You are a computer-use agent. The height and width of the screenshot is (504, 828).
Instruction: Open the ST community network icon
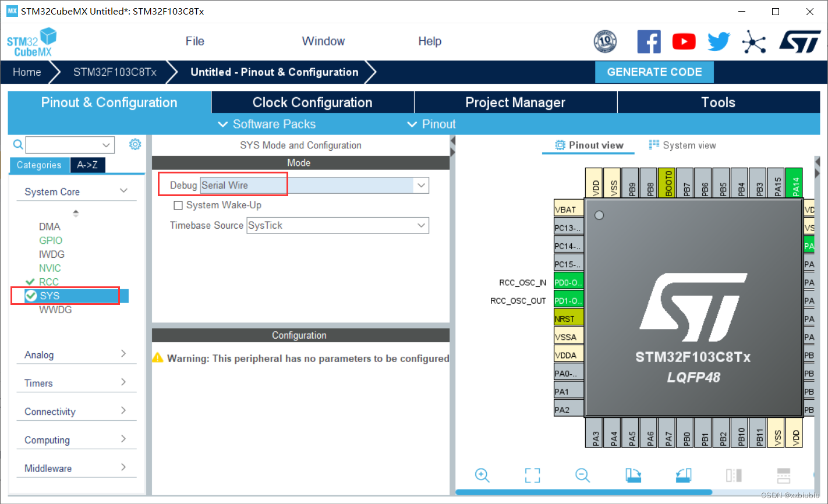point(753,41)
